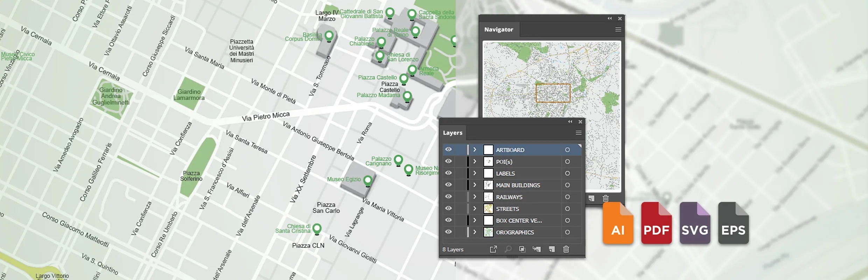This screenshot has height=280, width=868.
Task: Select the Navigator panel tab
Action: (499, 29)
